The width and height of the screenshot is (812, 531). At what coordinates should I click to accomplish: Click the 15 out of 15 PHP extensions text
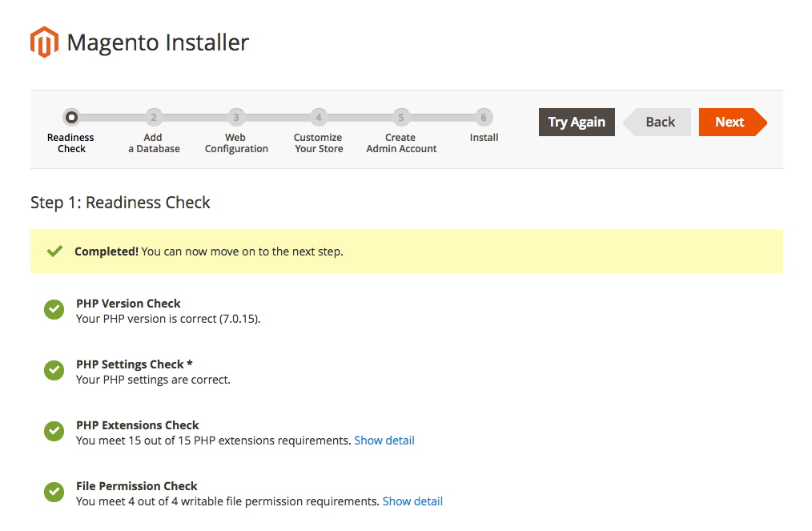coord(213,440)
